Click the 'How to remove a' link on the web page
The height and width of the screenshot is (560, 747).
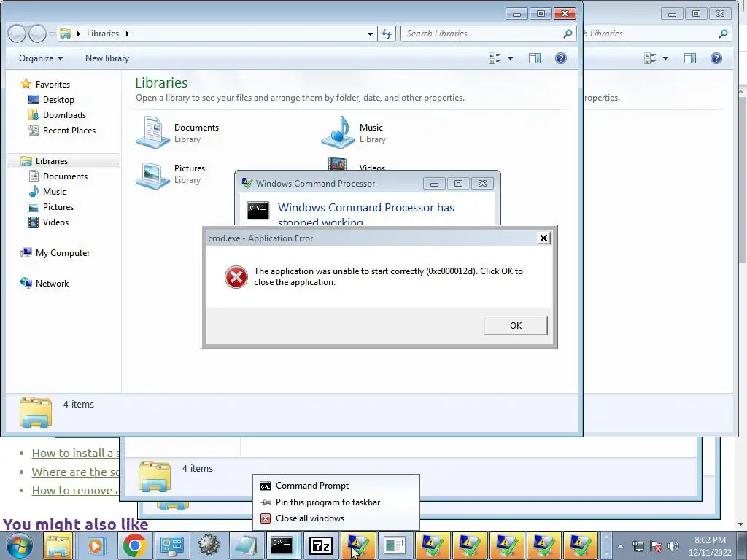(75, 491)
